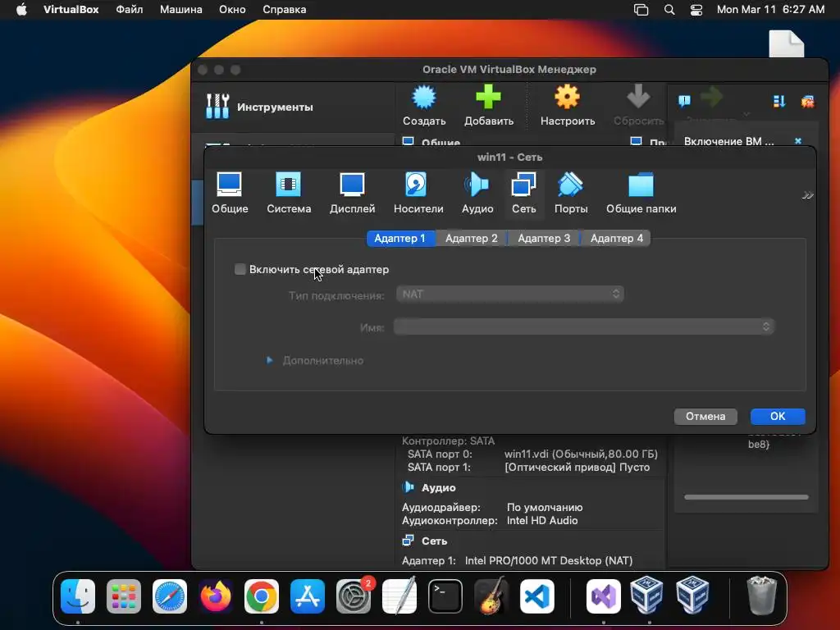
Task: Launch Visual Studio Code from the Dock
Action: 536,596
